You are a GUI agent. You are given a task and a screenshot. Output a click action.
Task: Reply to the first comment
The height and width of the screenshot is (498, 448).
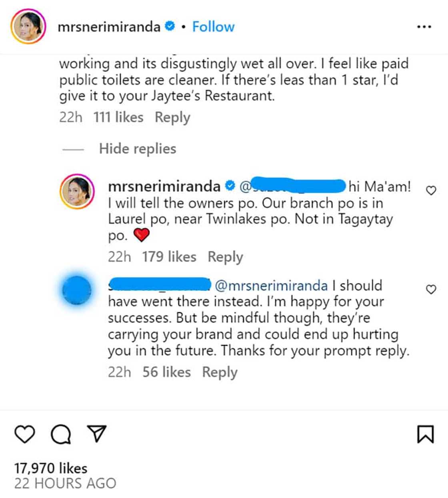tap(173, 117)
